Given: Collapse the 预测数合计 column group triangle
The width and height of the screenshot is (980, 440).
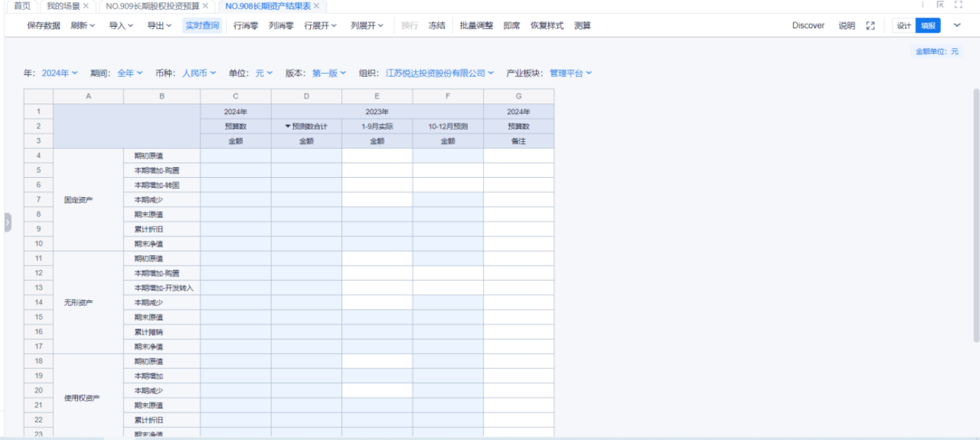Looking at the screenshot, I should [x=288, y=126].
